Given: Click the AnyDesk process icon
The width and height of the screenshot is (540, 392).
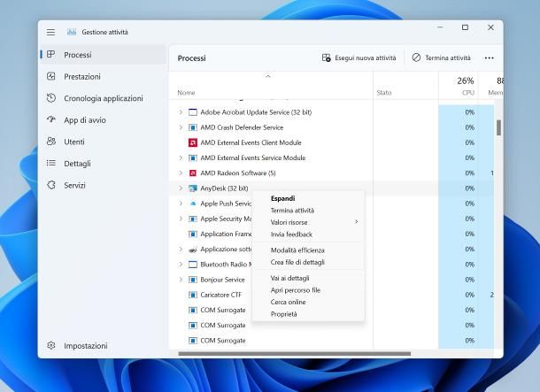Looking at the screenshot, I should click(x=193, y=188).
